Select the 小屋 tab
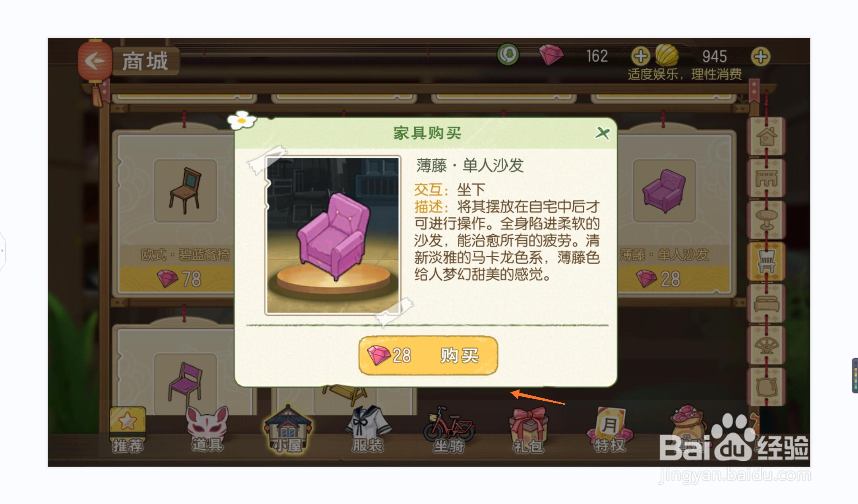 (x=288, y=430)
